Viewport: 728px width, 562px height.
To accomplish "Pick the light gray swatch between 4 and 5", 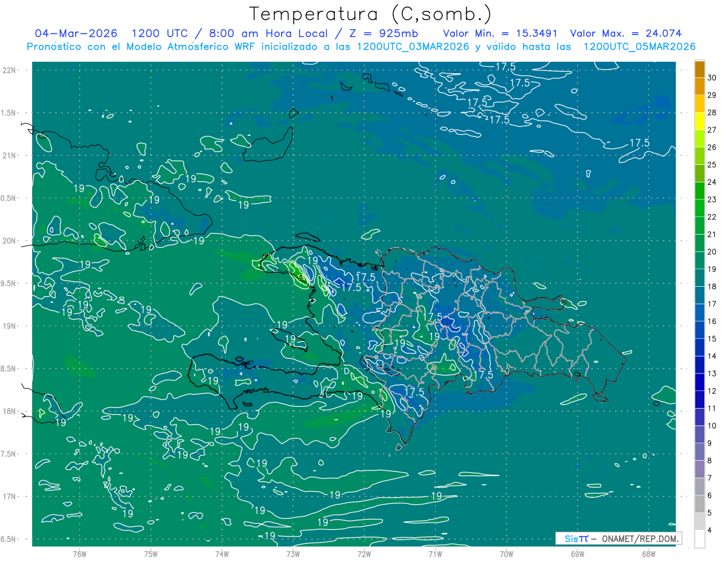I will (x=699, y=521).
